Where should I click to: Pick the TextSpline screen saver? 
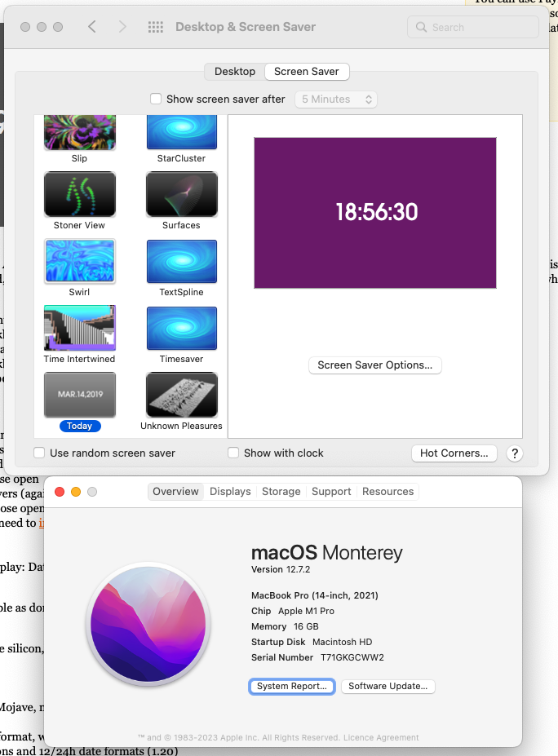(182, 261)
